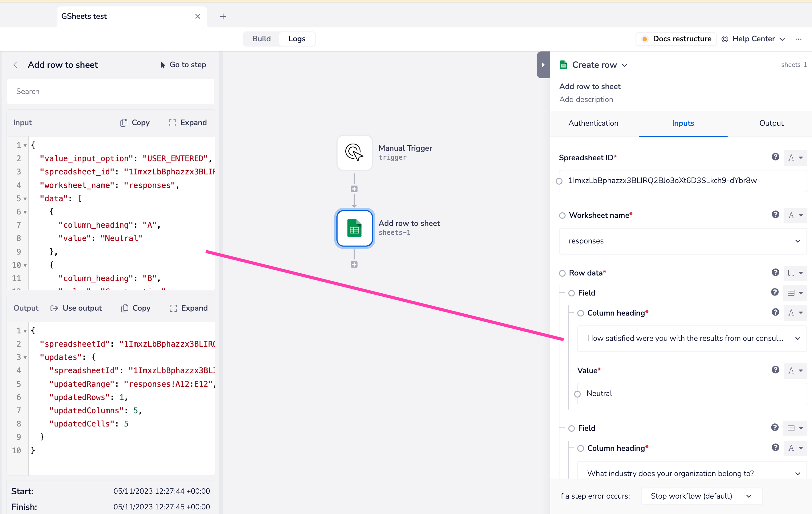Click the Manual Trigger node icon
This screenshot has height=514, width=812.
[354, 153]
